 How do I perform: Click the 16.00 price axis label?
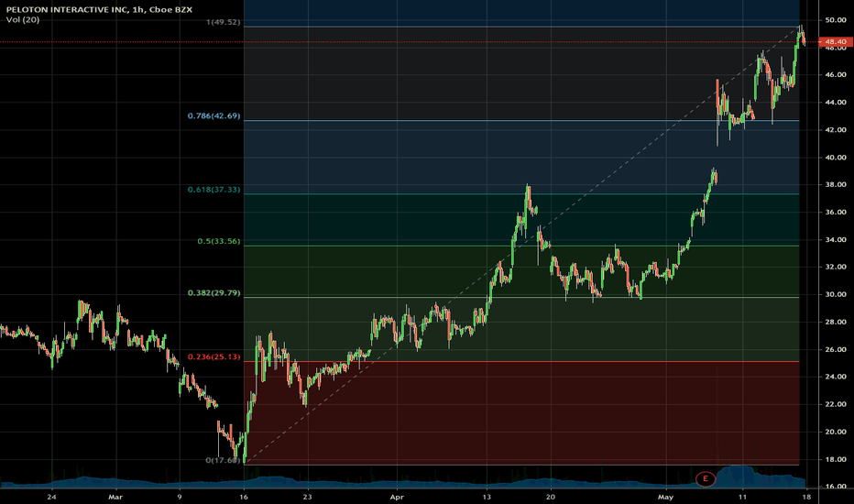pyautogui.click(x=836, y=487)
